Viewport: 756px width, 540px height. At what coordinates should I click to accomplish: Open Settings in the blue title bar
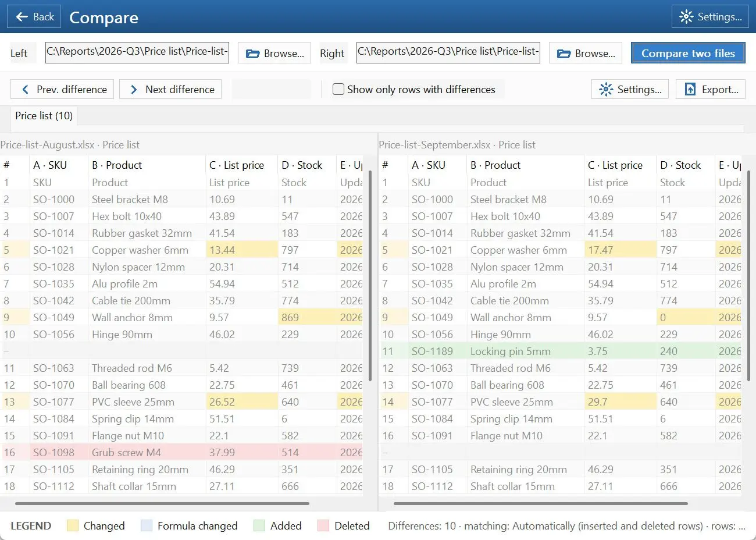tap(710, 17)
